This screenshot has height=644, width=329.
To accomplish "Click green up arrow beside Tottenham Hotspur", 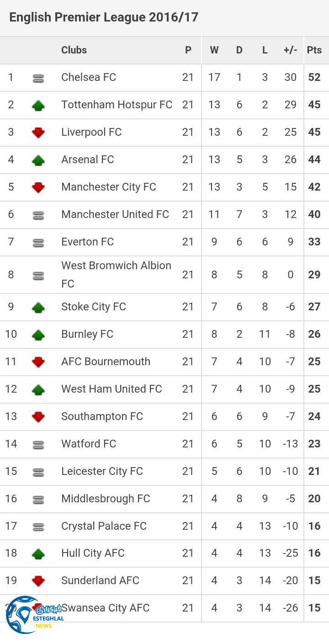I will pyautogui.click(x=38, y=106).
